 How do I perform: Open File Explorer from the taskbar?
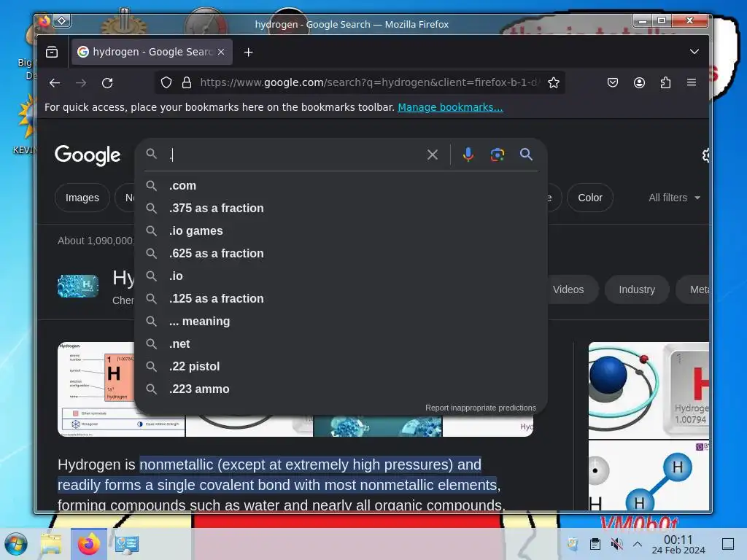coord(51,544)
